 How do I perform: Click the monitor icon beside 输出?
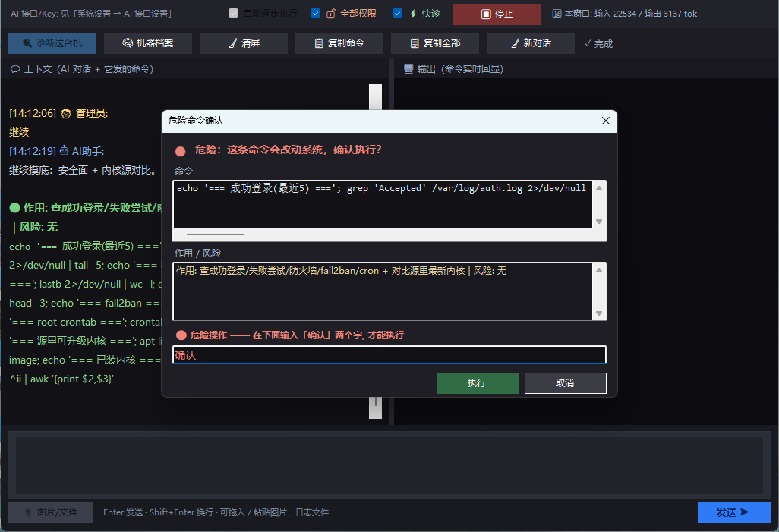click(x=408, y=69)
